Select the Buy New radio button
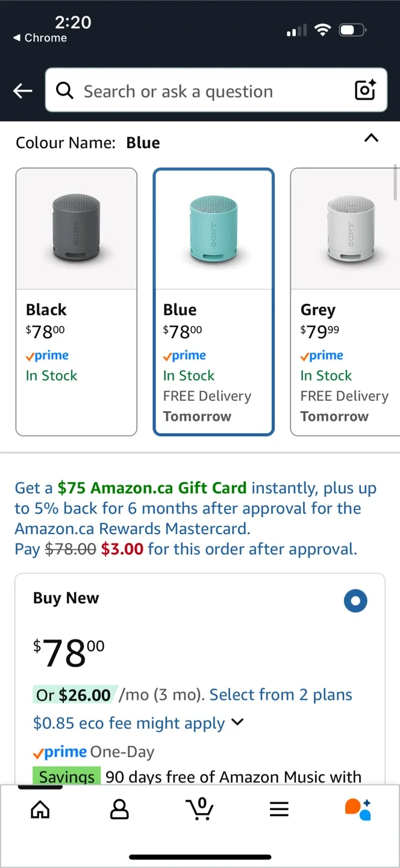Image resolution: width=400 pixels, height=868 pixels. (355, 601)
